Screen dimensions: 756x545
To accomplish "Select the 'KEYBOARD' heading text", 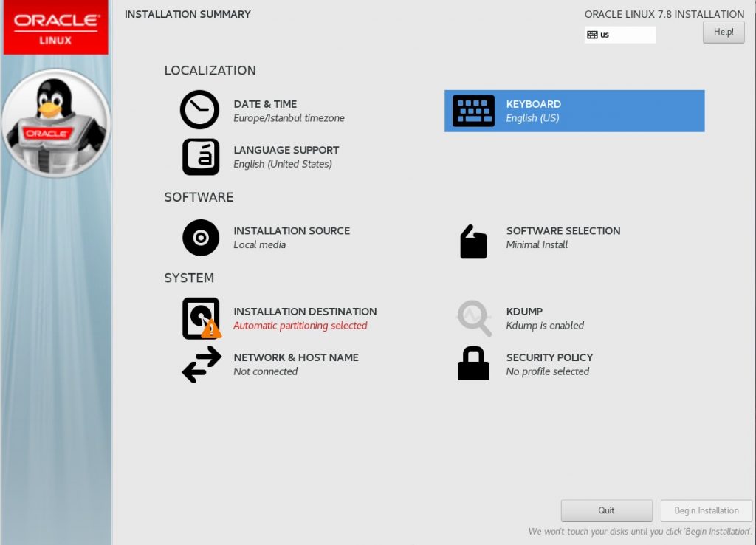I will coord(534,104).
